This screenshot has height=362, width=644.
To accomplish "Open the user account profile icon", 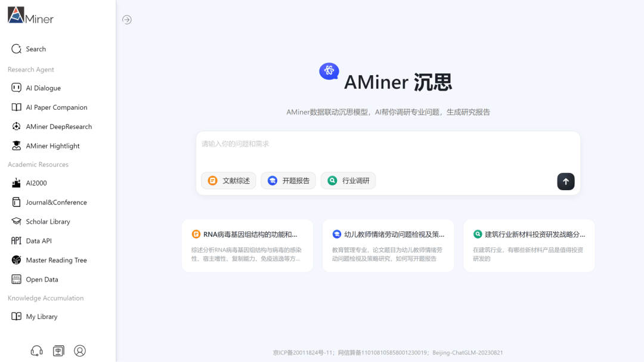I will click(80, 351).
